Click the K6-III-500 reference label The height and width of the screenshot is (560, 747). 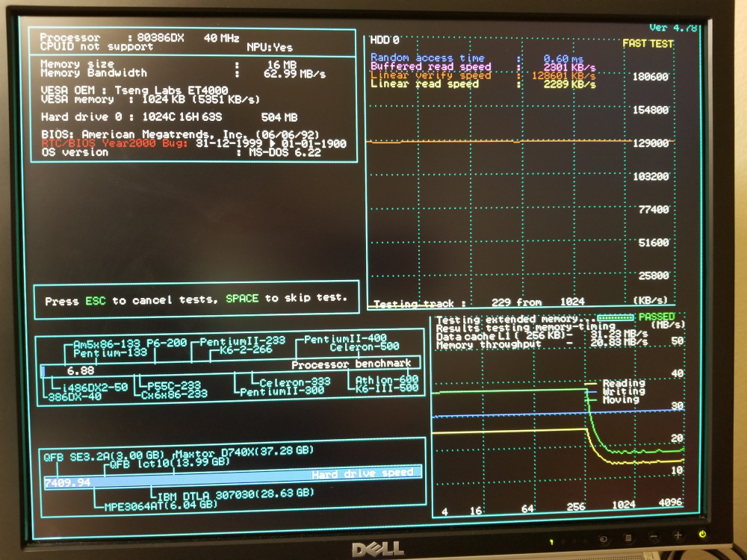tap(387, 388)
